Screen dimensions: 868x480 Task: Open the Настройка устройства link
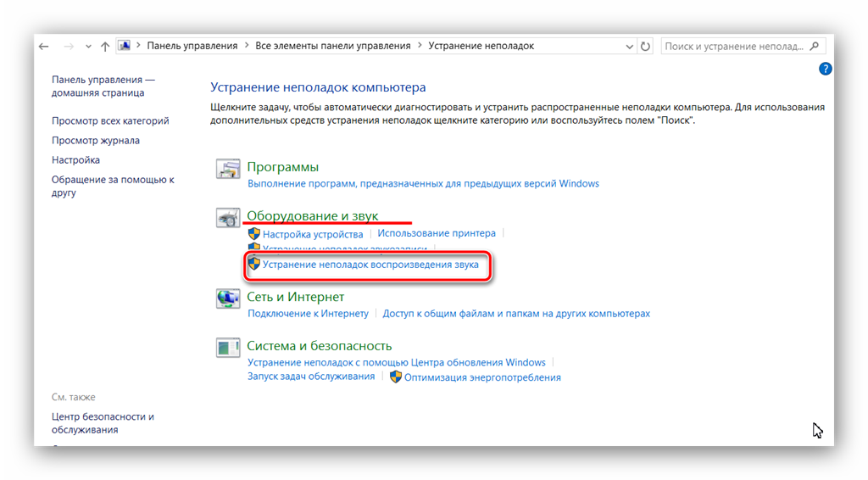313,234
